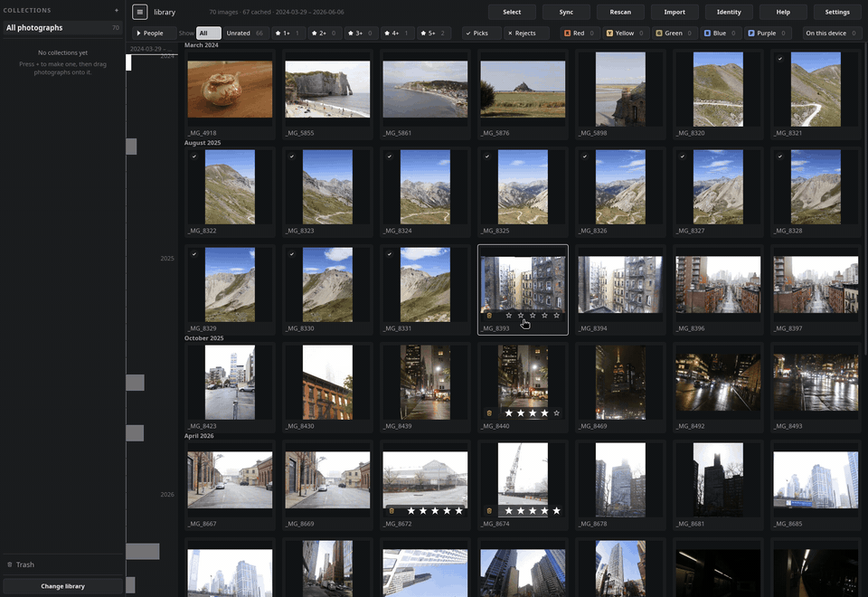Click the Sync button
Image resolution: width=868 pixels, height=597 pixels.
tap(566, 12)
